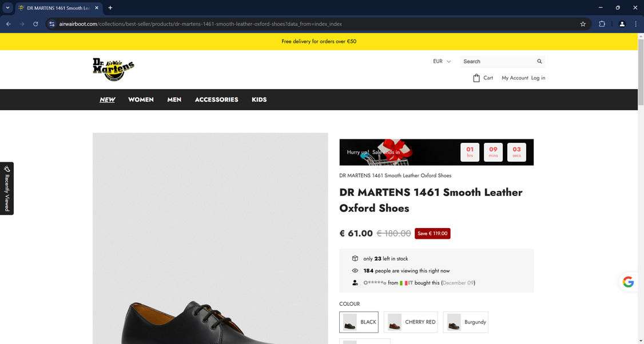Open the My Account link
This screenshot has width=644, height=344.
515,78
